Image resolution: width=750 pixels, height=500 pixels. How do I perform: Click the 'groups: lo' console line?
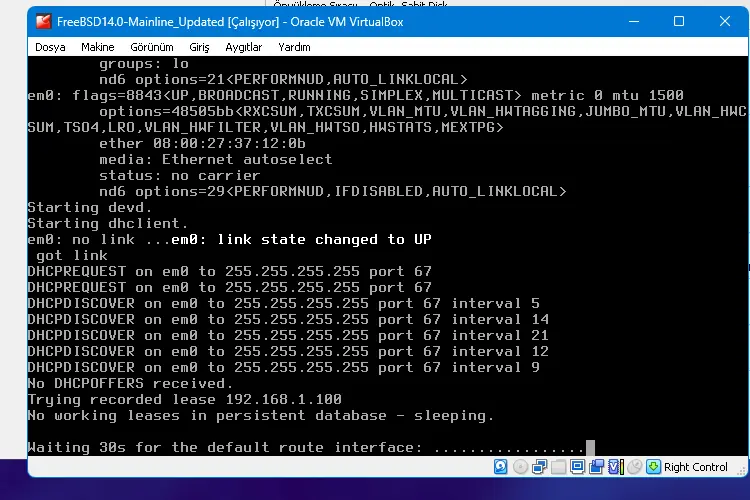144,64
